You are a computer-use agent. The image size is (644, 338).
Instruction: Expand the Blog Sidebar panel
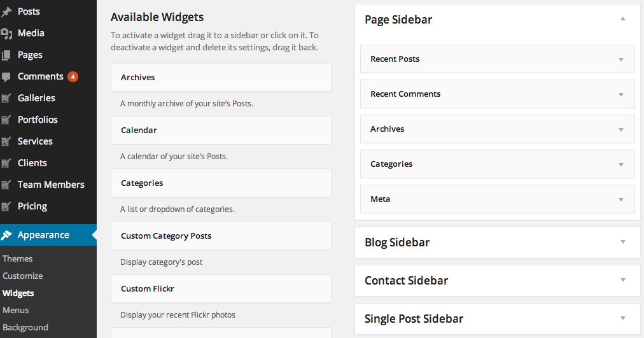[x=623, y=242]
